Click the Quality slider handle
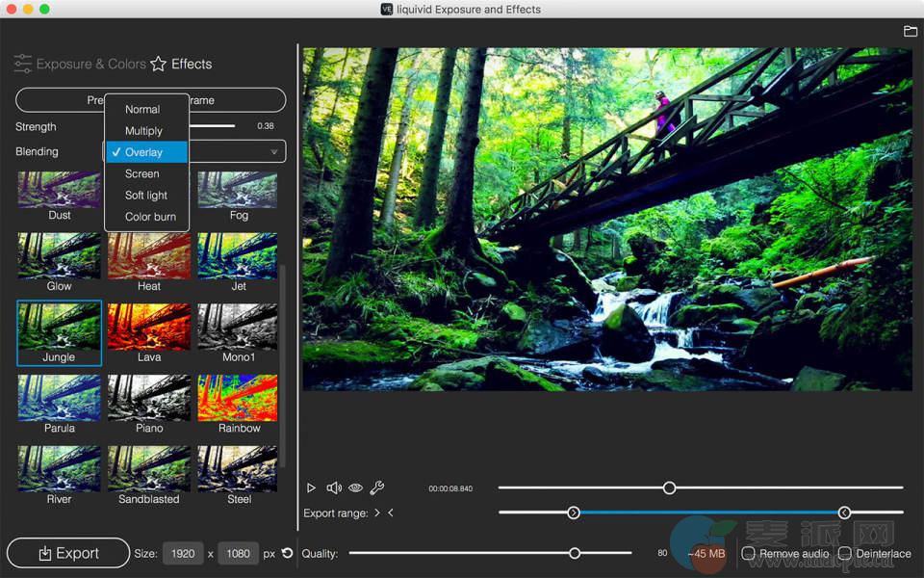924x578 pixels. 575,553
